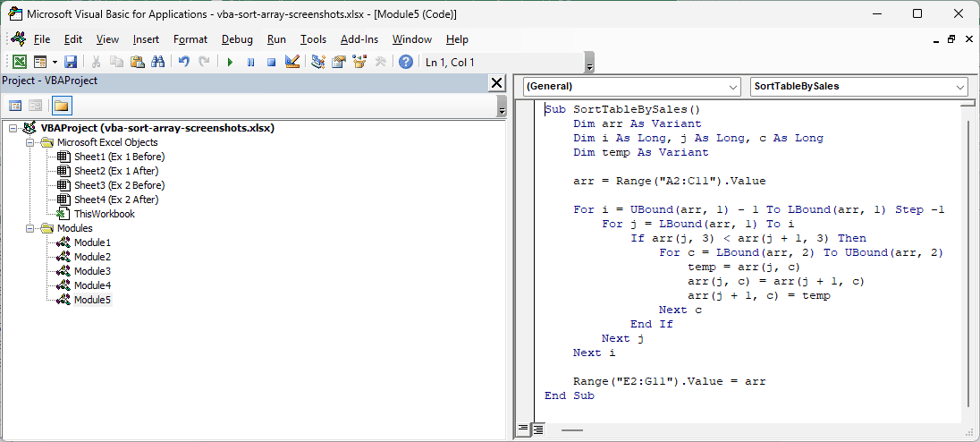
Task: Click the code window split bar handle
Action: pos(967,103)
